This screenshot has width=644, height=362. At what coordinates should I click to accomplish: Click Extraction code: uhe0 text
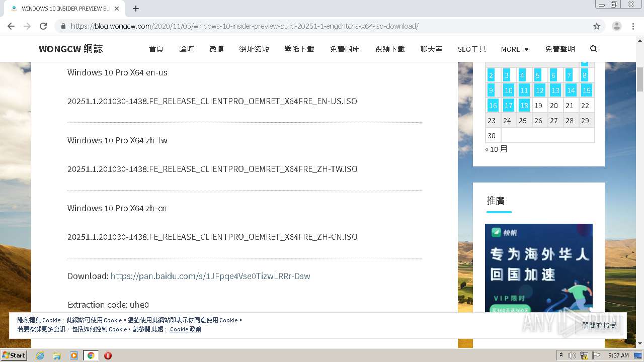tap(108, 305)
